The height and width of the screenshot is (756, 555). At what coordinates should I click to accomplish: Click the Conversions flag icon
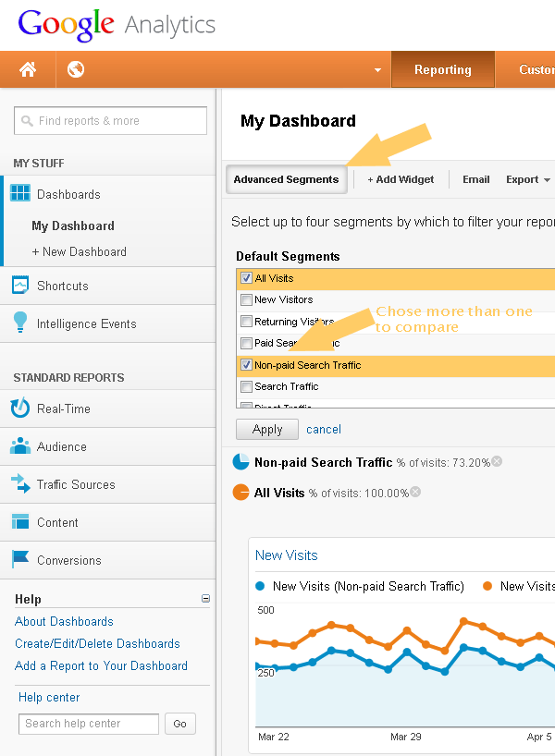pyautogui.click(x=20, y=559)
